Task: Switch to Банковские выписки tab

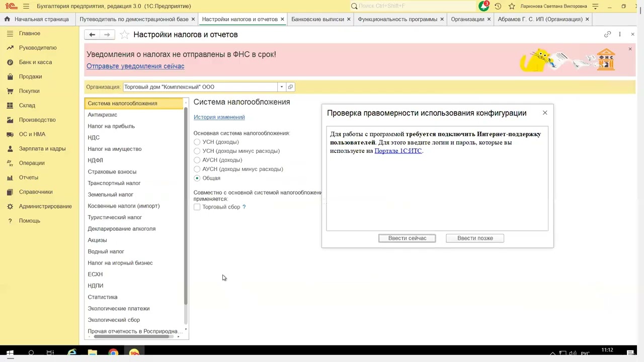Action: point(317,19)
